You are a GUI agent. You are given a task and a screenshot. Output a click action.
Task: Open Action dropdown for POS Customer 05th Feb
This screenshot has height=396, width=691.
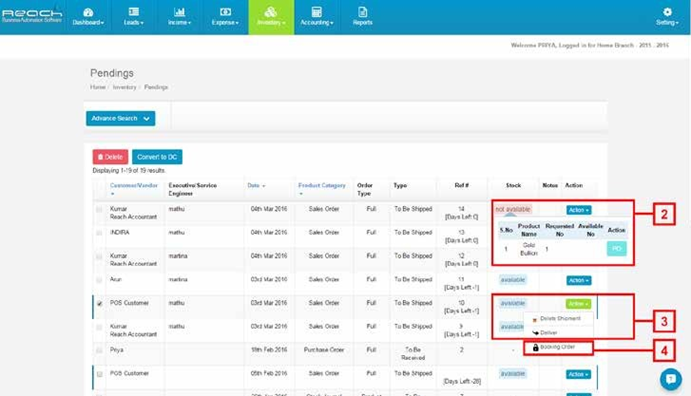click(x=579, y=374)
